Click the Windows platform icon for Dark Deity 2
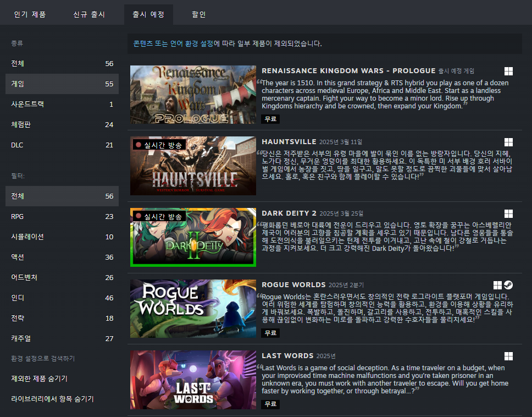This screenshot has width=532, height=417. coord(508,213)
